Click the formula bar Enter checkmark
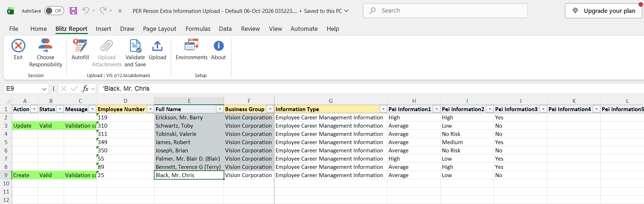This screenshot has width=644, height=204. (74, 89)
